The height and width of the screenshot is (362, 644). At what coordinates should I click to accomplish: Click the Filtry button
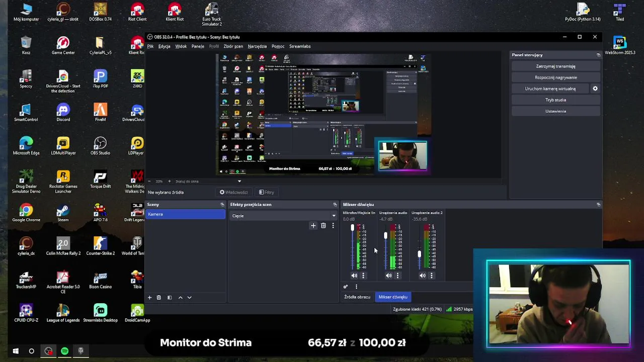[x=267, y=193]
